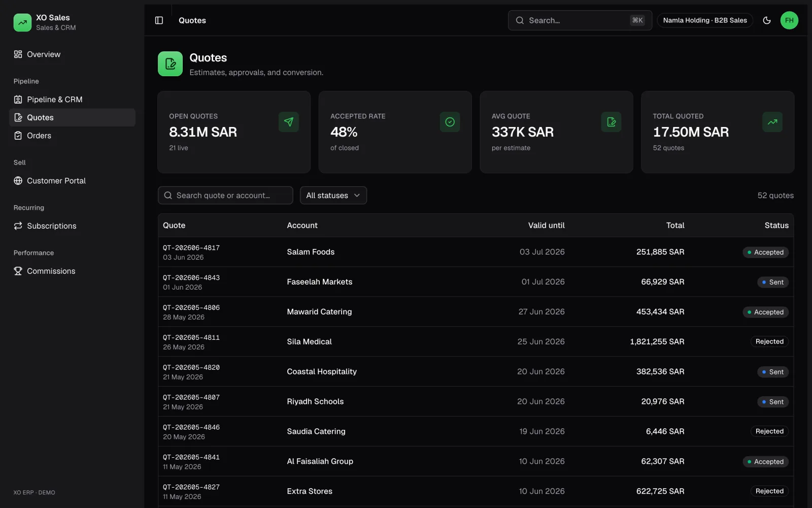Click the Avg Quote edit icon
This screenshot has height=508, width=812.
(x=611, y=122)
